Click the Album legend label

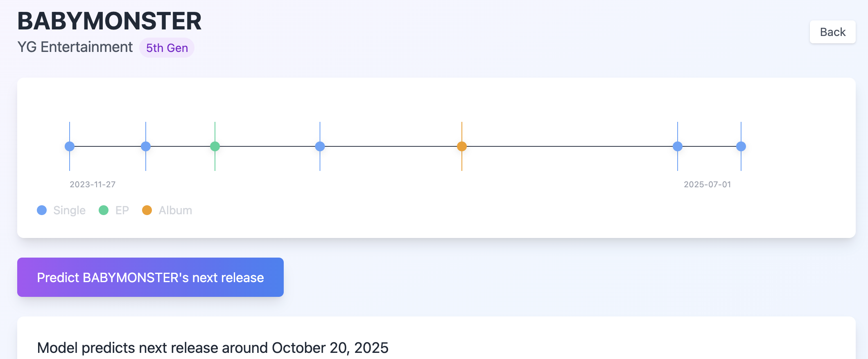click(175, 210)
